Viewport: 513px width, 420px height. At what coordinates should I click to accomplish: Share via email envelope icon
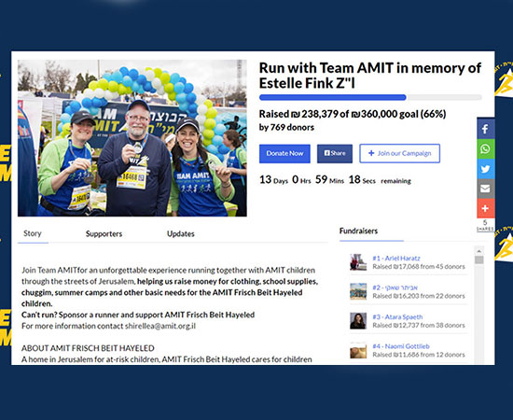pos(486,189)
